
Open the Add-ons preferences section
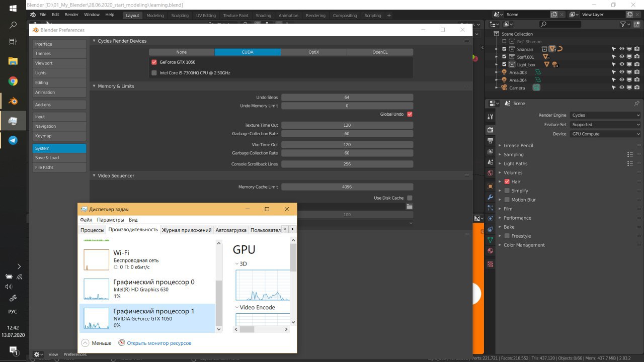tap(59, 105)
